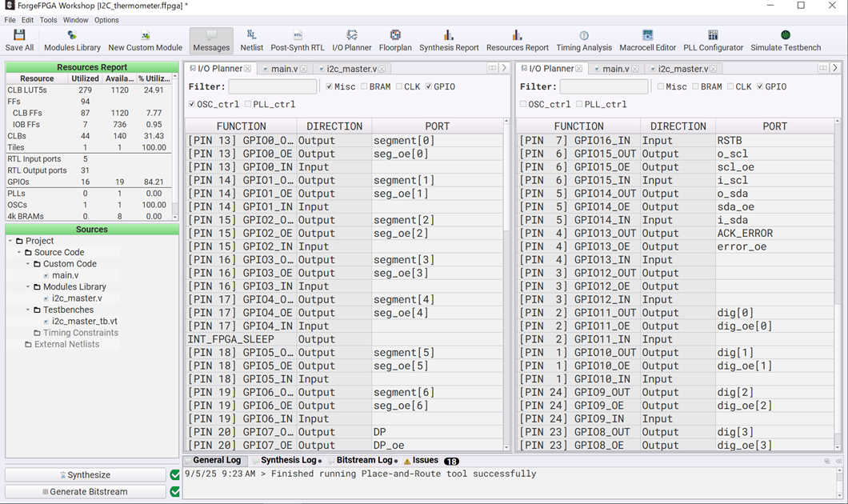Open the Modules Library tool

[72, 41]
